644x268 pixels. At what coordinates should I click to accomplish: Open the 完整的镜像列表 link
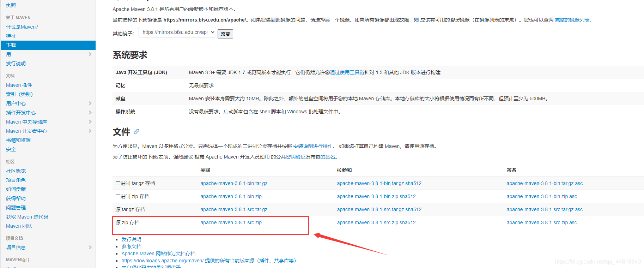coord(572,20)
